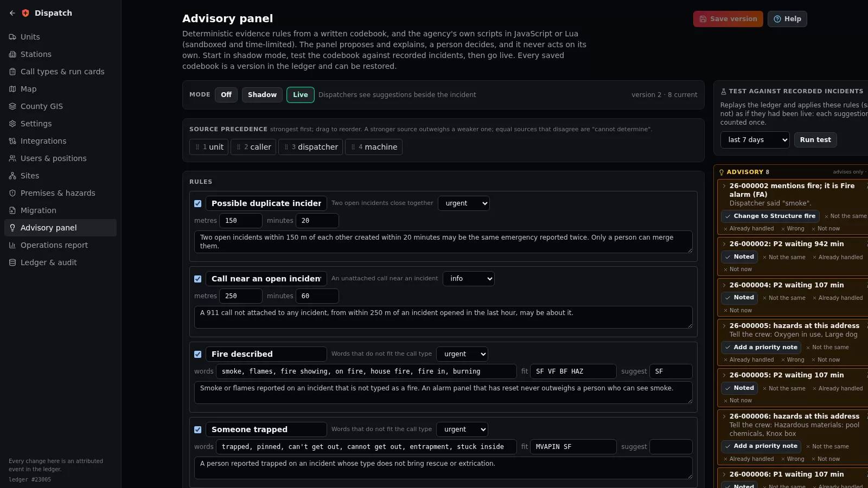868x488 pixels.
Task: Switch advisory mode to Off
Action: coord(226,95)
